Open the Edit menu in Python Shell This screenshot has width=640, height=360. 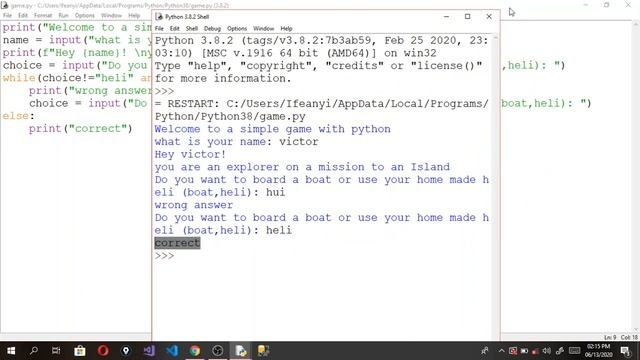(x=175, y=29)
